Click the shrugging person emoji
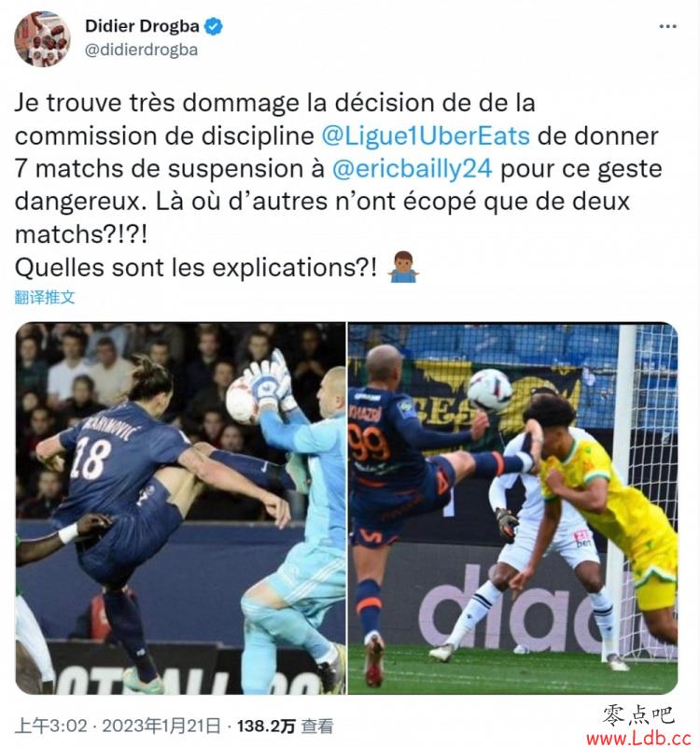Image resolution: width=700 pixels, height=748 pixels. (x=403, y=267)
